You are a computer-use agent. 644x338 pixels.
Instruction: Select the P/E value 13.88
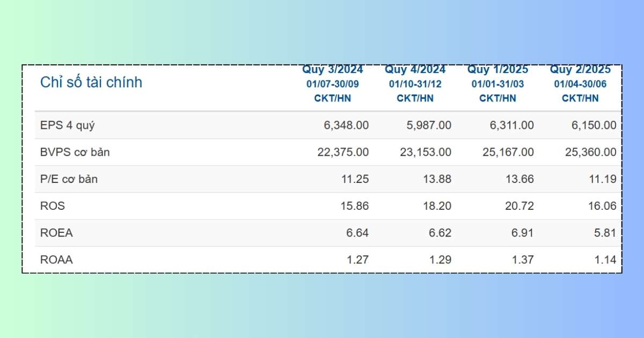[437, 179]
